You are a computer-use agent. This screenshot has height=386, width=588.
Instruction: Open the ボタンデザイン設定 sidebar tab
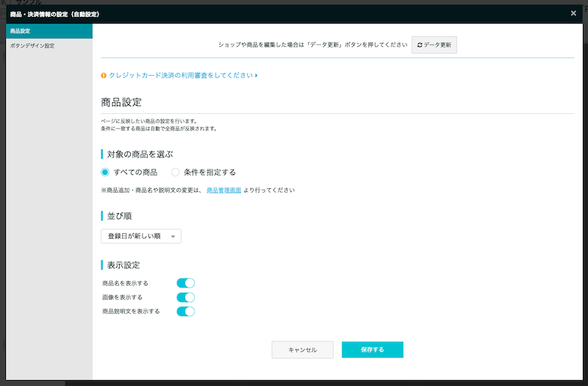[49, 46]
